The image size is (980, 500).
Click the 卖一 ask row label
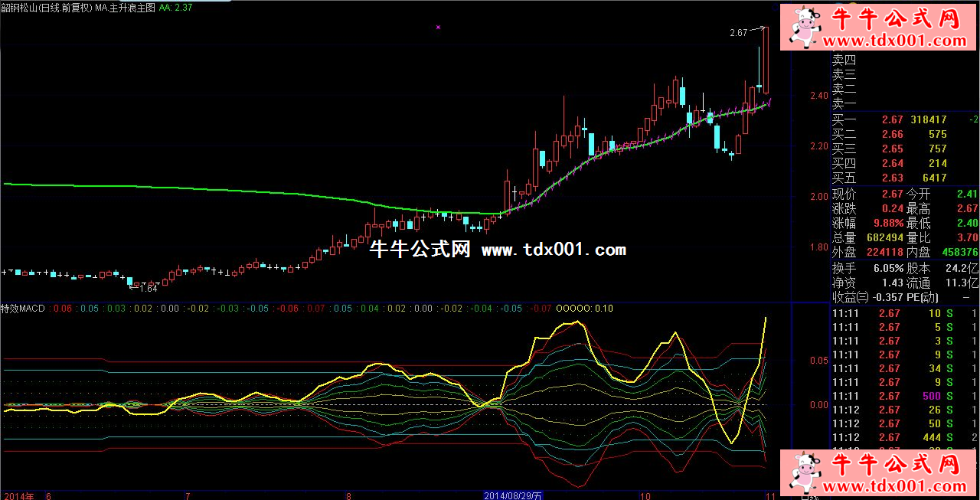[844, 104]
